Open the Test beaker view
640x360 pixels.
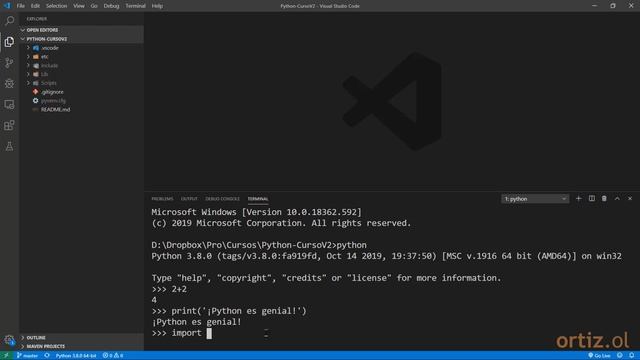click(x=9, y=146)
